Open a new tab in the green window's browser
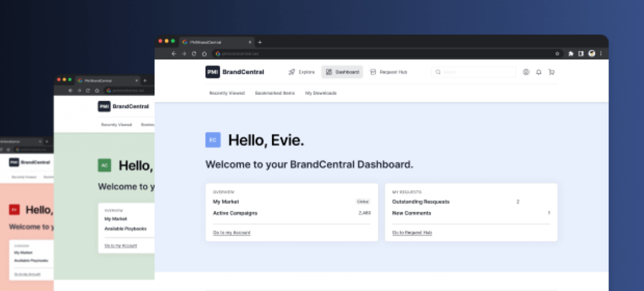Screen dimensions: 644x291 pyautogui.click(x=145, y=81)
